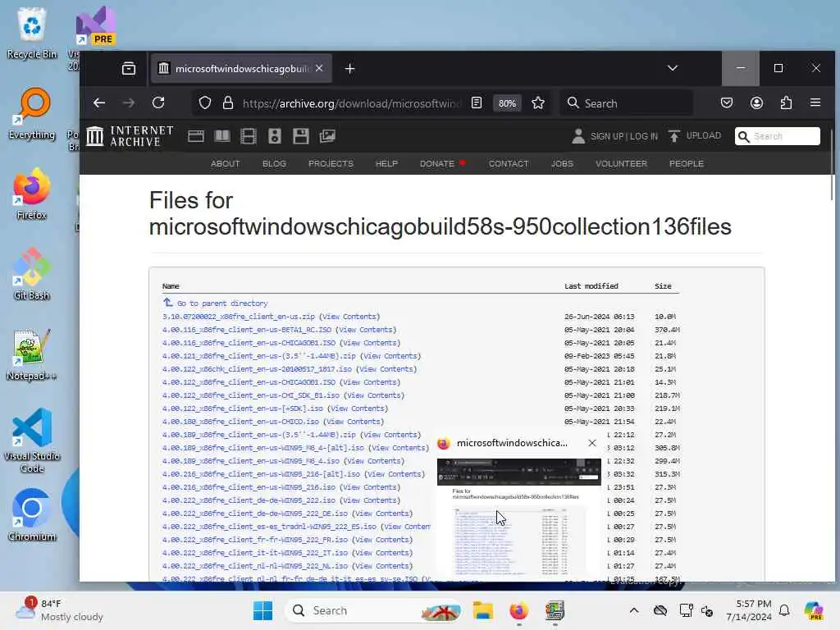Click the Firefox taskbar preview thumbnail
840x630 pixels.
[x=519, y=518]
